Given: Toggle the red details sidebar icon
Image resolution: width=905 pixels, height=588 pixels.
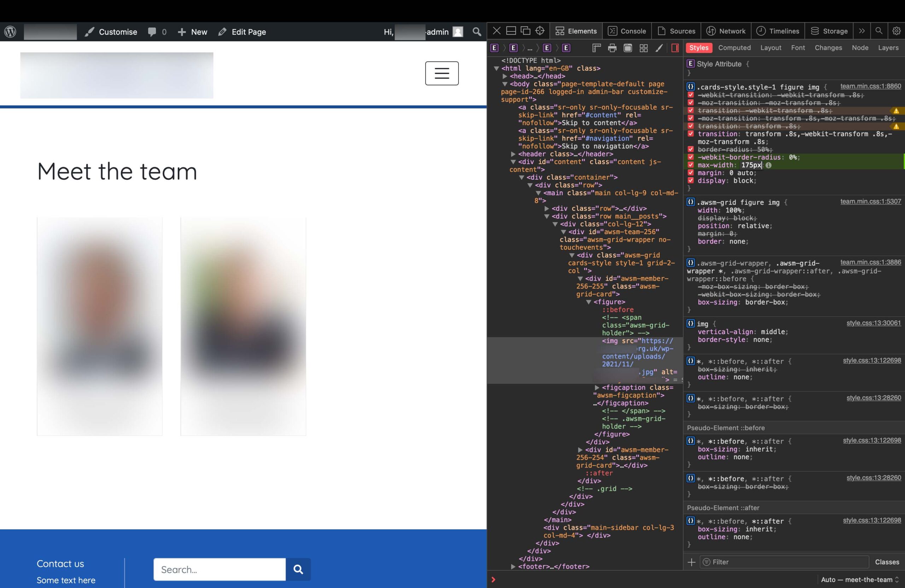Looking at the screenshot, I should coord(675,48).
